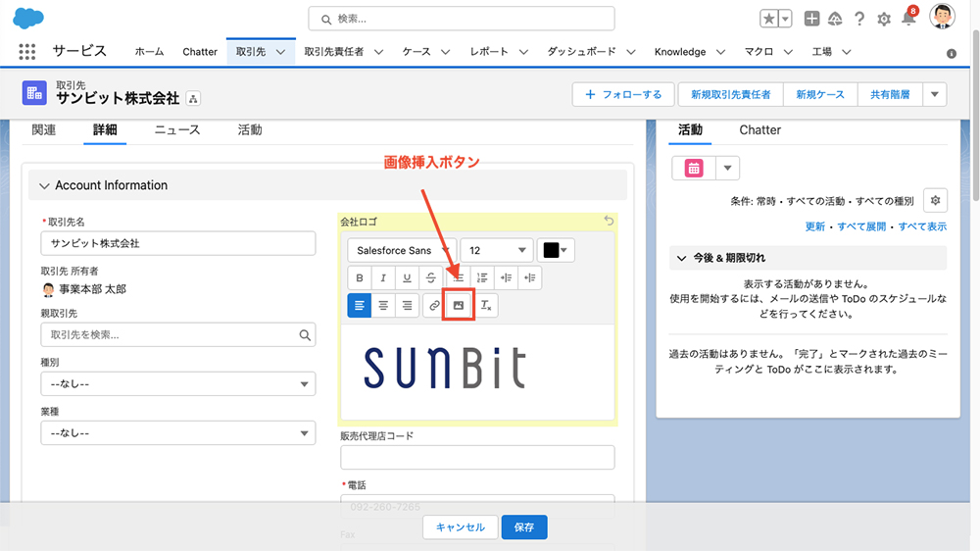
Task: Click the フォローする button
Action: click(x=623, y=94)
